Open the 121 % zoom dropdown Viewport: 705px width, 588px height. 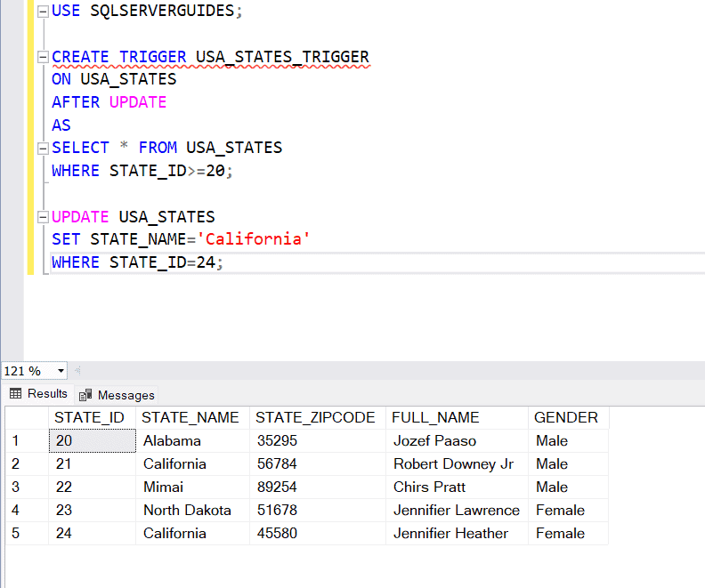pos(61,371)
